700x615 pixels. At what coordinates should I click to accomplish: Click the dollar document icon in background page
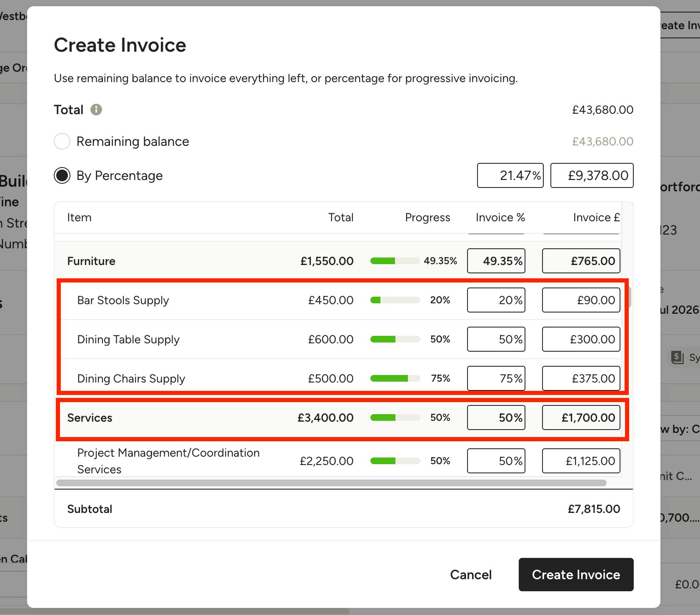(677, 357)
